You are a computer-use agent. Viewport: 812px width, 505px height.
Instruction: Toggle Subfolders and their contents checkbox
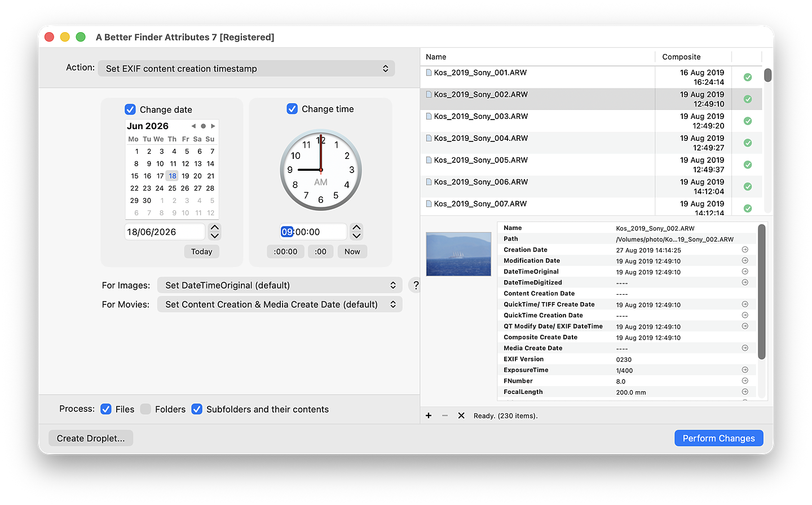coord(197,409)
